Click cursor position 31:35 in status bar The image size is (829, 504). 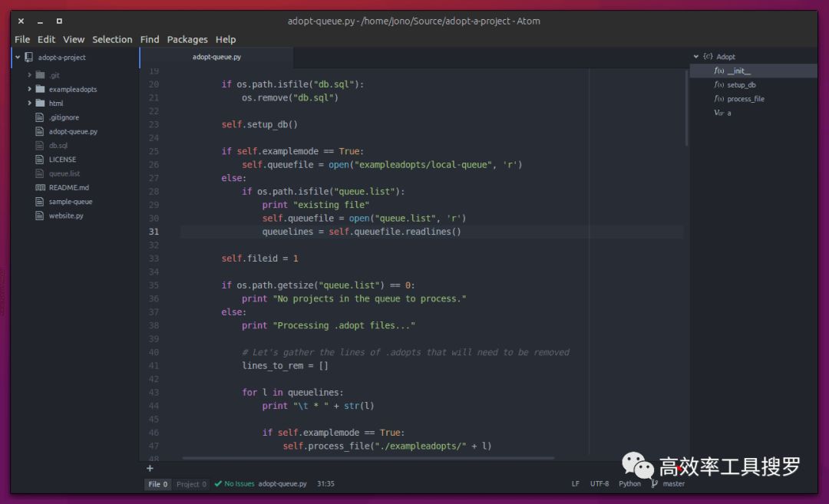325,483
